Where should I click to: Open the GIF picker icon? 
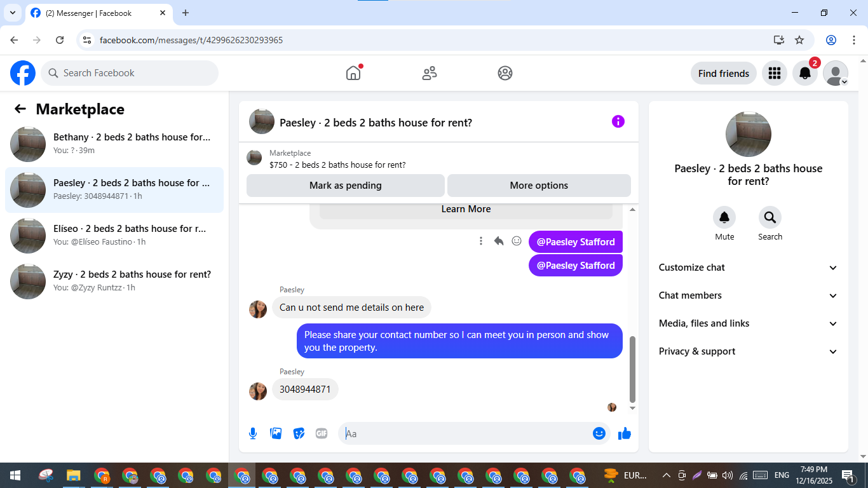click(x=322, y=433)
